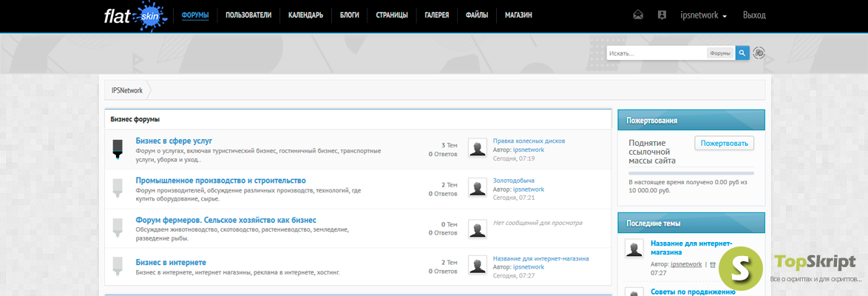
Task: Open the МАГАЗИН menu item
Action: [519, 16]
